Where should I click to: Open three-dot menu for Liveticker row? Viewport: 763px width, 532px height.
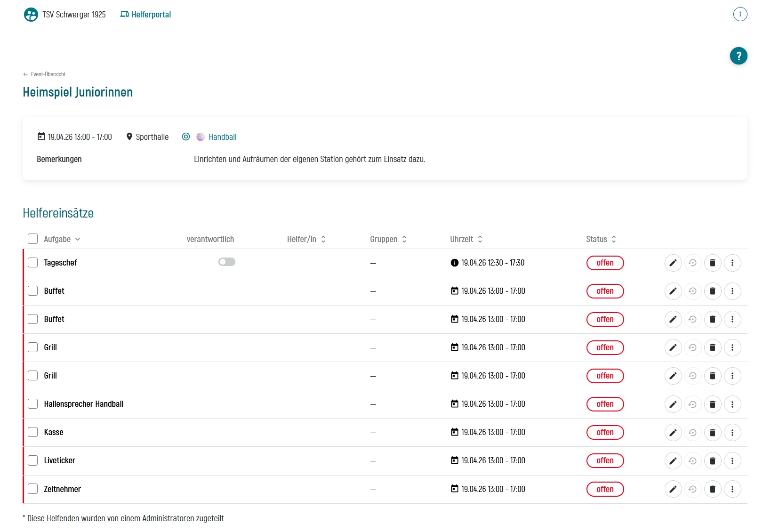pos(732,460)
